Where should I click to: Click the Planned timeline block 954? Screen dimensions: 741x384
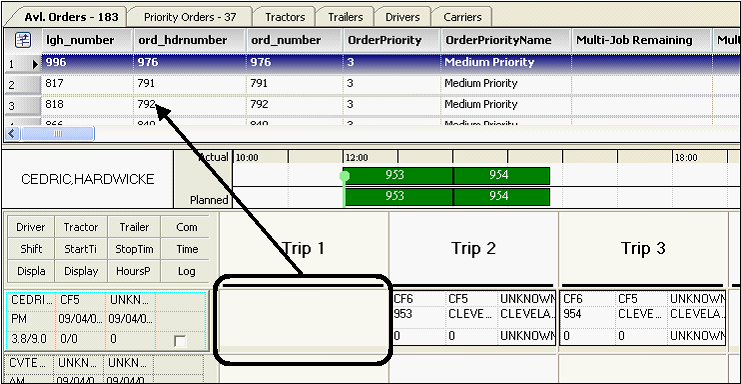[x=501, y=196]
